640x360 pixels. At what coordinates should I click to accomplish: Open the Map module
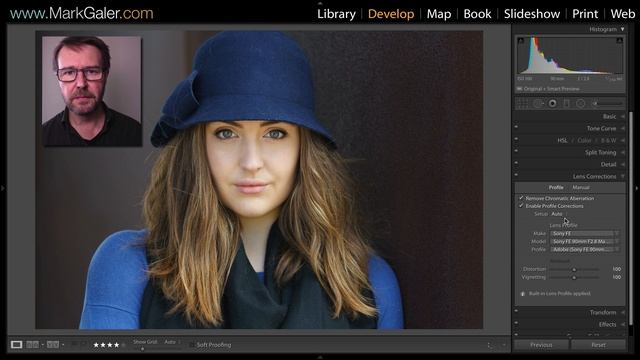click(439, 14)
